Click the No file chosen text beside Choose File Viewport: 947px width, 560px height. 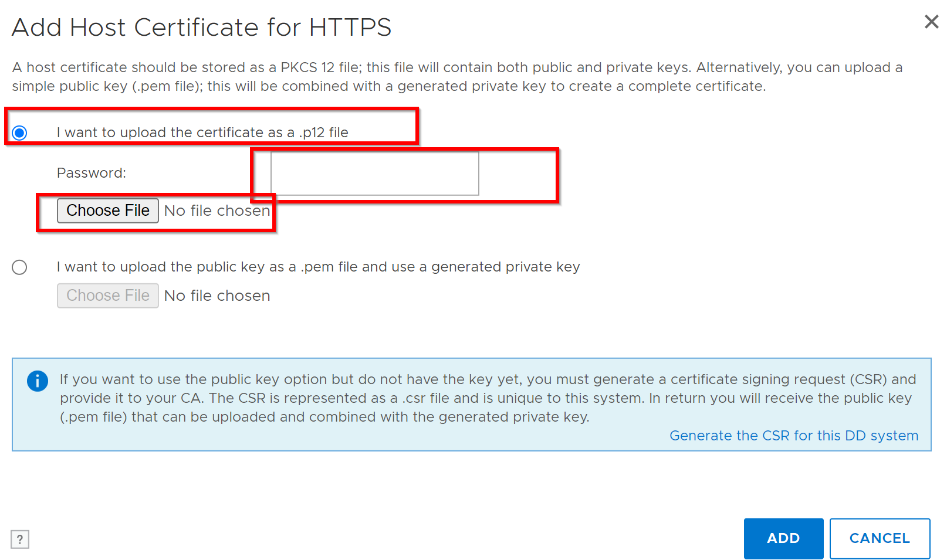217,210
